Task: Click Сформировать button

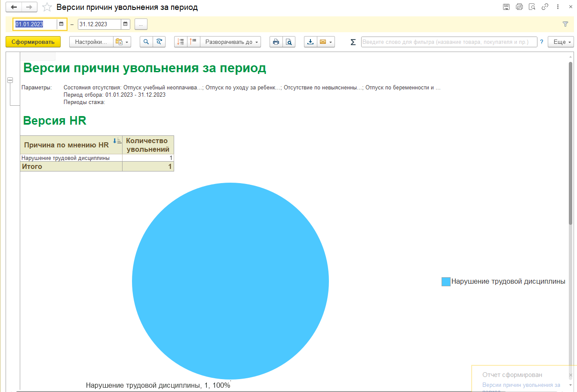Action: (x=33, y=42)
